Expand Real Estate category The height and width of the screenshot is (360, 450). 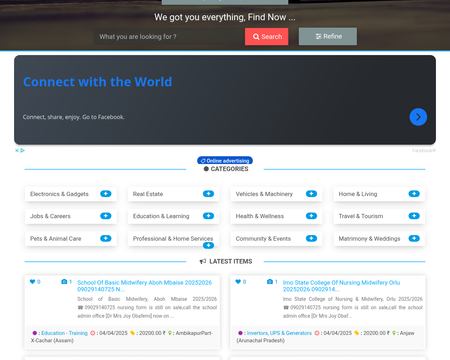pos(208,194)
